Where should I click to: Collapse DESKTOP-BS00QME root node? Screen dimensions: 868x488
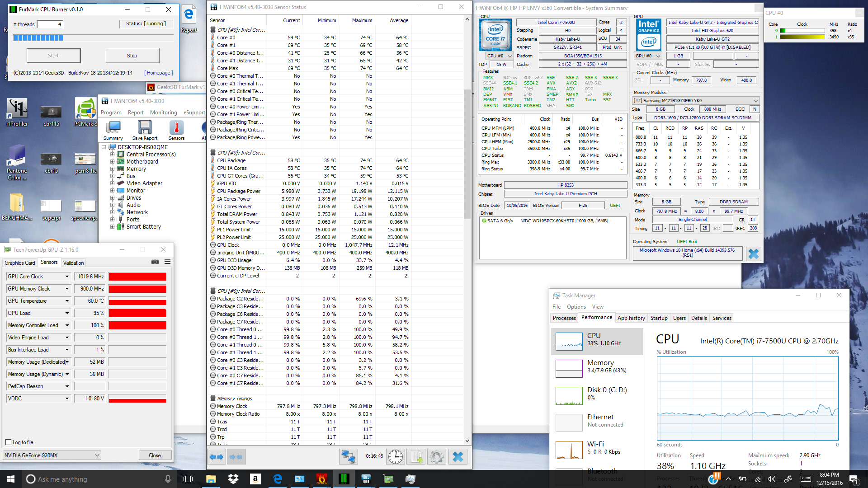(x=104, y=147)
